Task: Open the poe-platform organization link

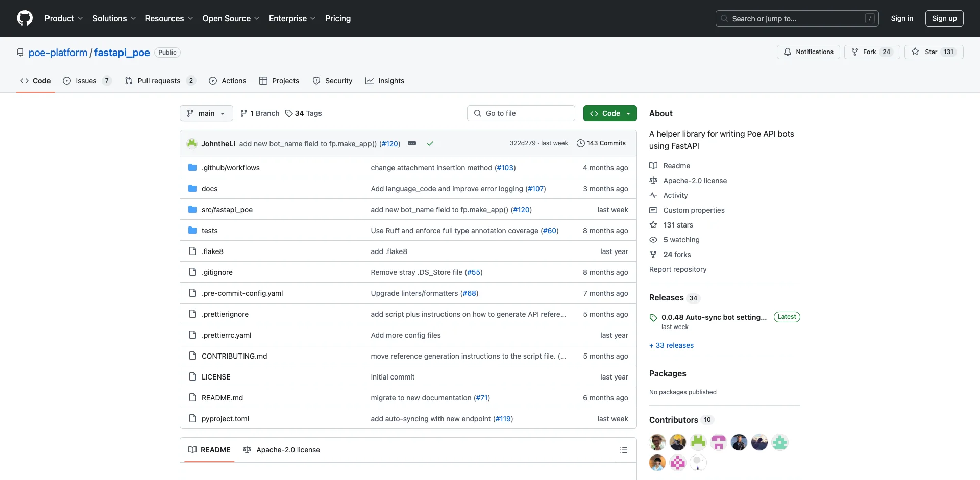Action: (58, 53)
